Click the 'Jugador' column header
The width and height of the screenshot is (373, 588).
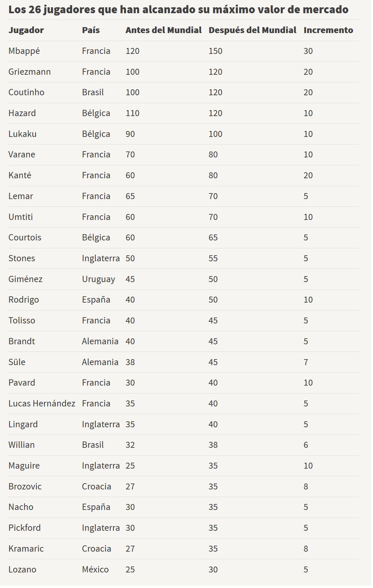(x=26, y=30)
